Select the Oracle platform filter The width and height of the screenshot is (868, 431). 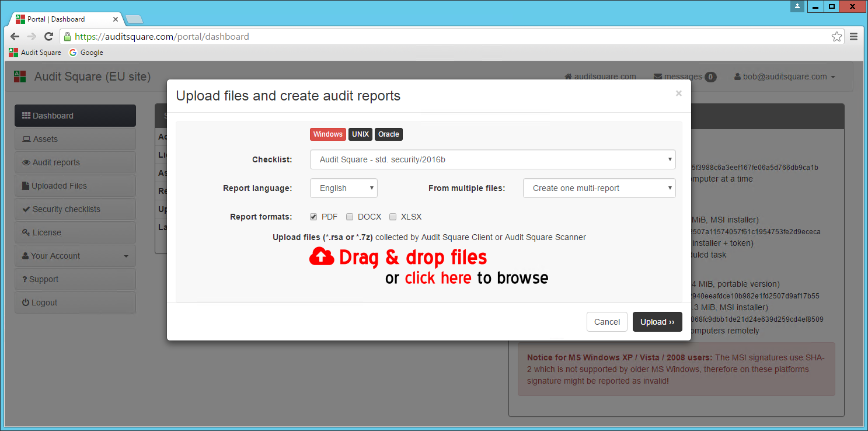389,134
